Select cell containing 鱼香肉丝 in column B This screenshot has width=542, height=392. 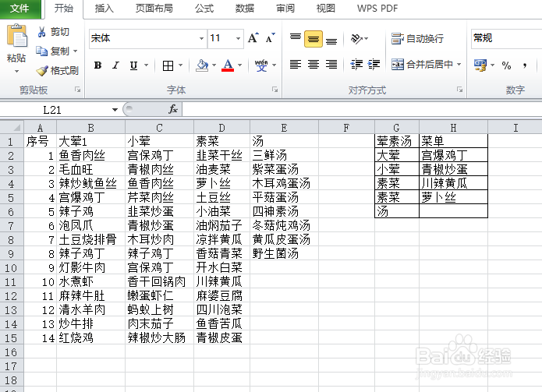click(90, 155)
